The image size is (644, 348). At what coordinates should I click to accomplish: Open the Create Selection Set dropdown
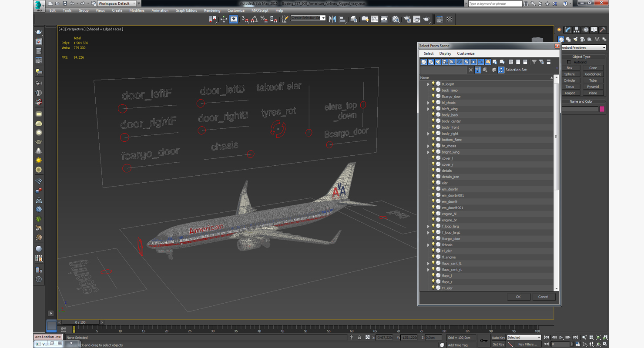(x=308, y=18)
